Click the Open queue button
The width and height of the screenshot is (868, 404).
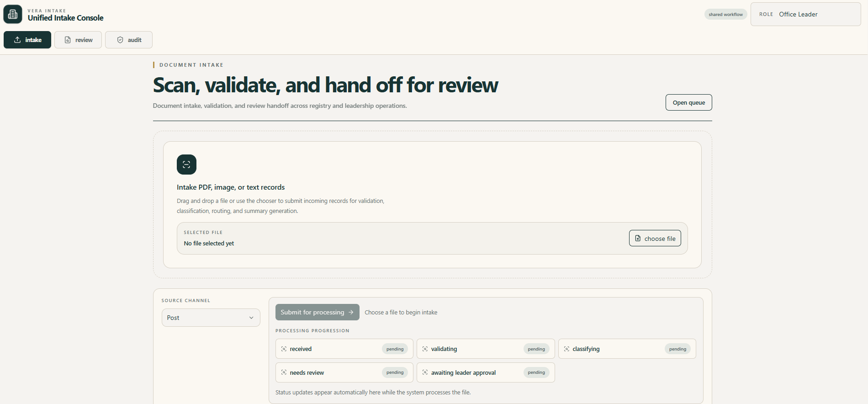(689, 102)
